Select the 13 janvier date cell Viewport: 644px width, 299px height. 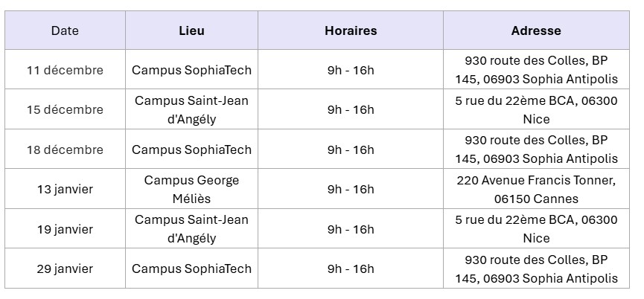(65, 189)
